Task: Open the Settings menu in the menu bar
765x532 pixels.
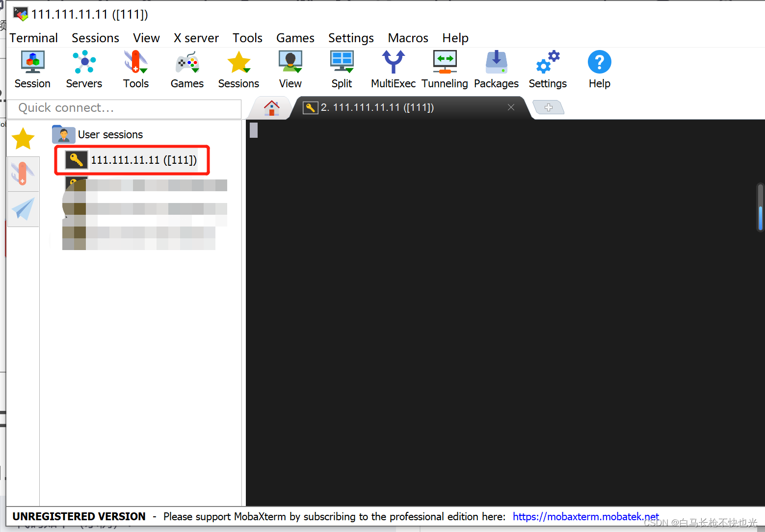Action: coord(351,38)
